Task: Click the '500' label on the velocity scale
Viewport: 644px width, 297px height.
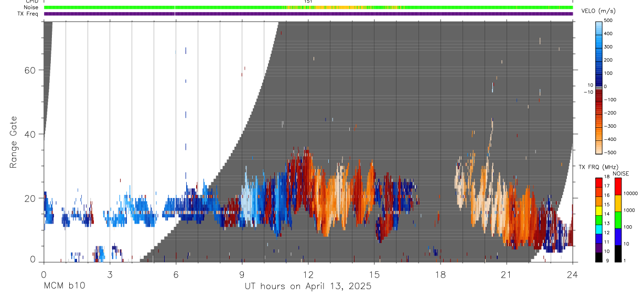Action: [x=608, y=20]
